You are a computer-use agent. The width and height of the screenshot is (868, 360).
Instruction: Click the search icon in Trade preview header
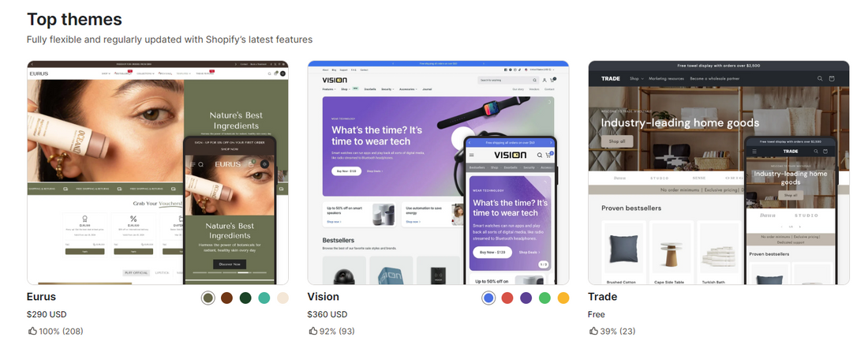coord(820,79)
